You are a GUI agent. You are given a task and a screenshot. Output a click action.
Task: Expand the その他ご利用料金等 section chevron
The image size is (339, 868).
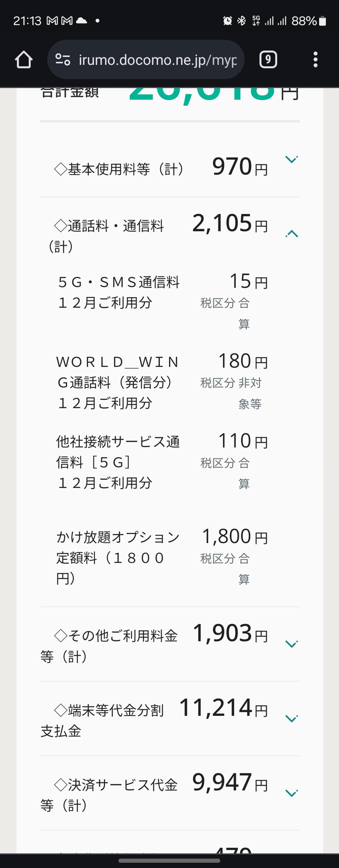[x=292, y=644]
